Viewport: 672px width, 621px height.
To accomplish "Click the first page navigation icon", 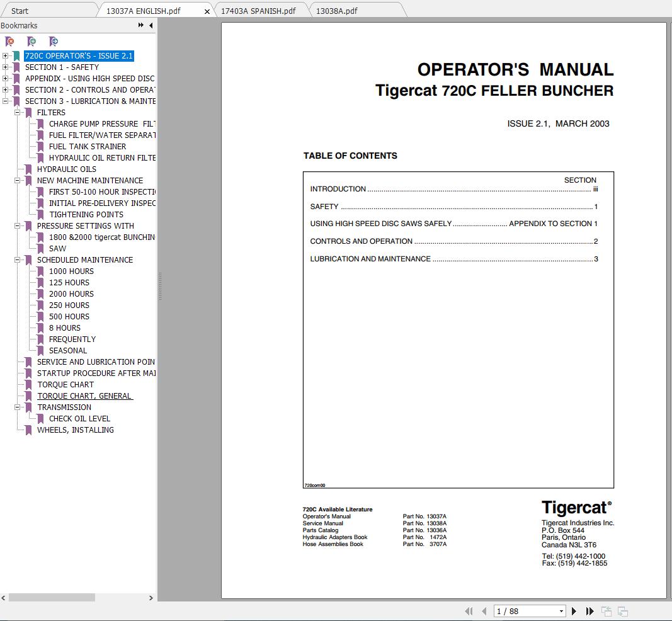I will [469, 611].
